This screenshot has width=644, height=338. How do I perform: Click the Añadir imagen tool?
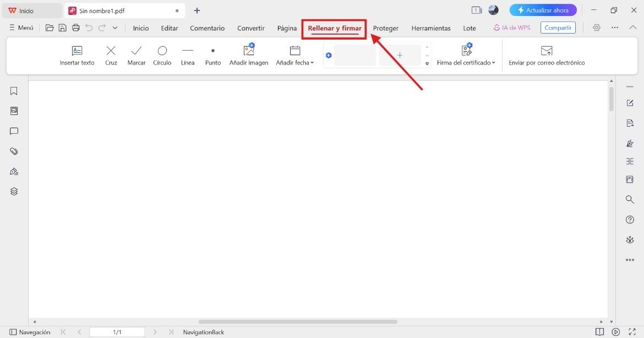tap(249, 54)
